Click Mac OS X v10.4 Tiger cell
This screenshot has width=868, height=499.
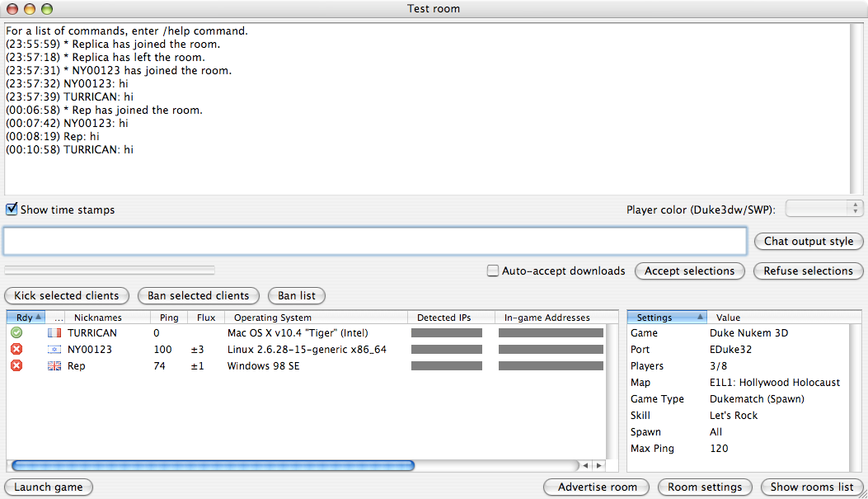click(298, 333)
